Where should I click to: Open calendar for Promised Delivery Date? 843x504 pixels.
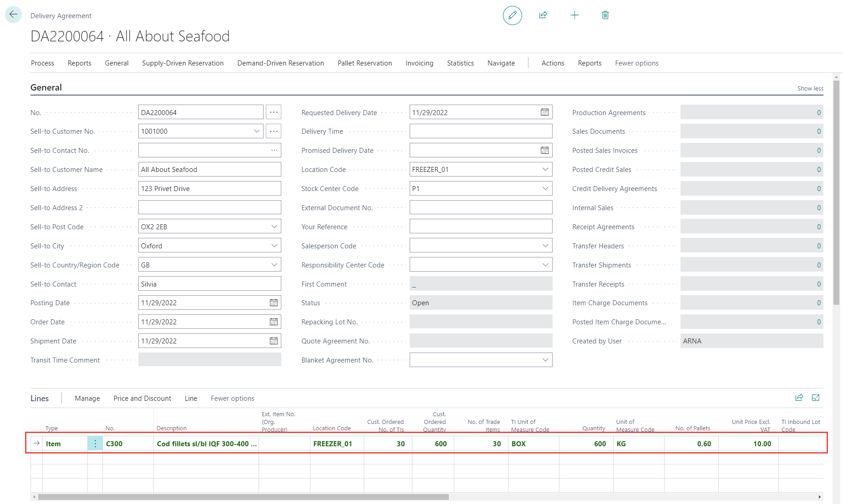pos(544,150)
